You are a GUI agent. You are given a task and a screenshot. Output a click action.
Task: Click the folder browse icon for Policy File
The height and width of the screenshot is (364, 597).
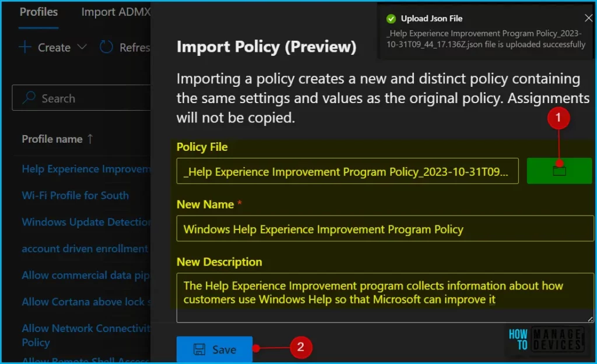(559, 171)
